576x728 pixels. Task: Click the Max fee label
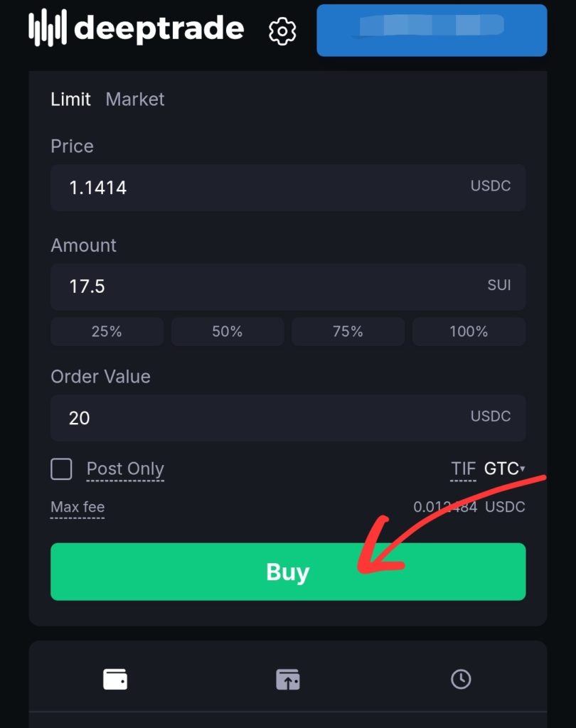(78, 508)
